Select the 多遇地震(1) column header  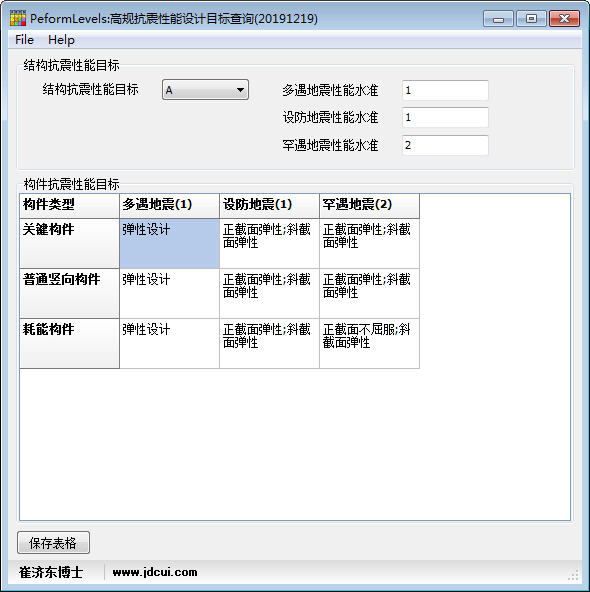pos(169,206)
